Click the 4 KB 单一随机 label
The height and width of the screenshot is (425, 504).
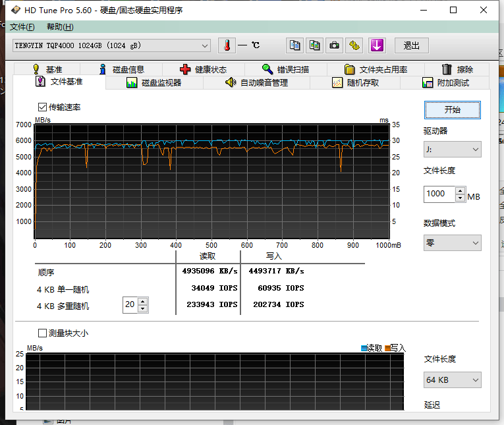tap(63, 289)
